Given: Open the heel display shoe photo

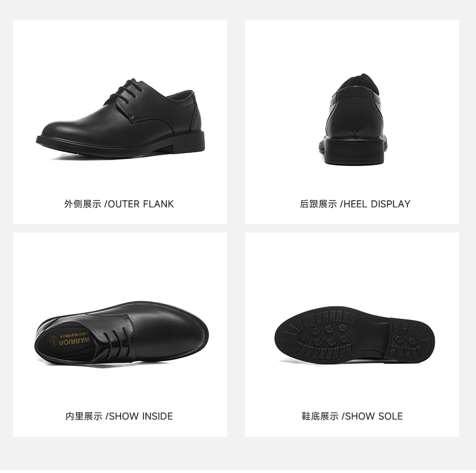Looking at the screenshot, I should (x=352, y=119).
